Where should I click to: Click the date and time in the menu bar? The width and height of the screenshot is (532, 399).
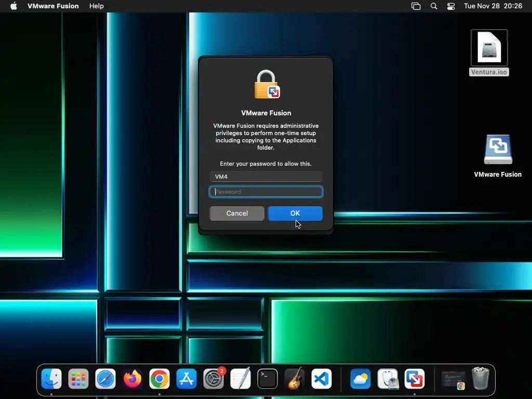[493, 6]
